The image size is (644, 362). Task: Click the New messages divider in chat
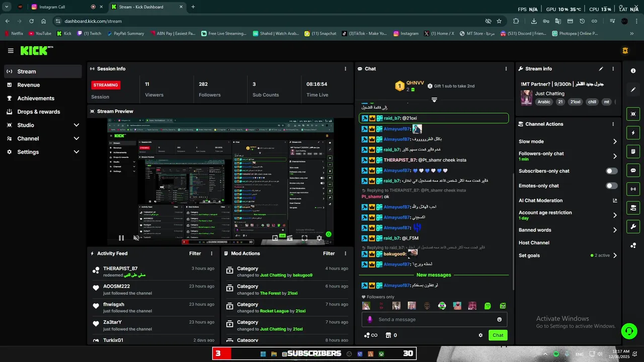[x=434, y=275]
